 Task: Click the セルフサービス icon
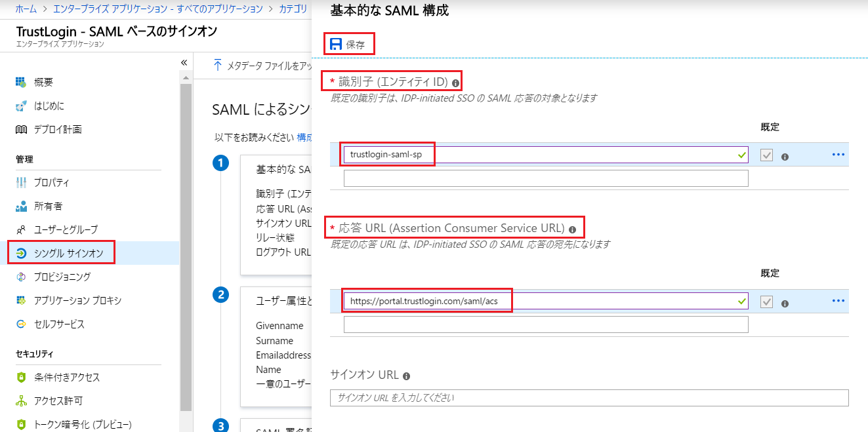pos(21,324)
